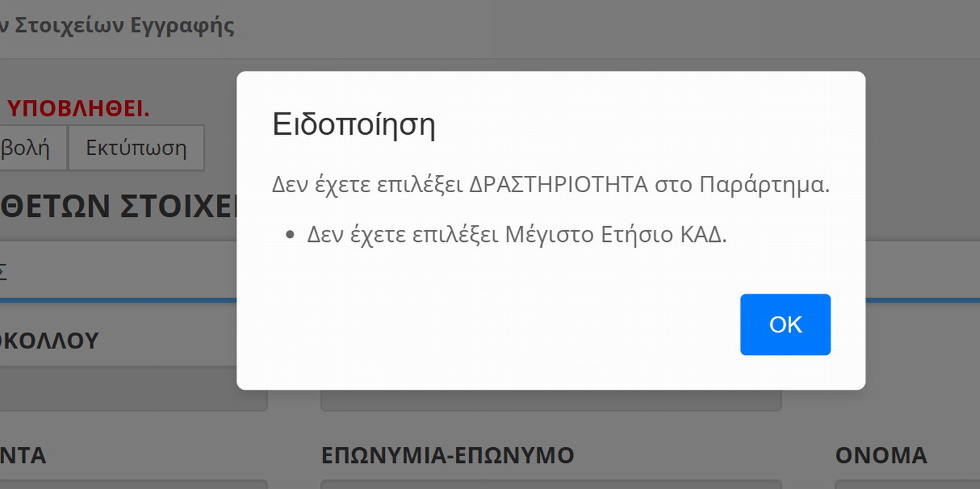This screenshot has width=980, height=489.
Task: Click the Εκτύπωση button
Action: (136, 148)
